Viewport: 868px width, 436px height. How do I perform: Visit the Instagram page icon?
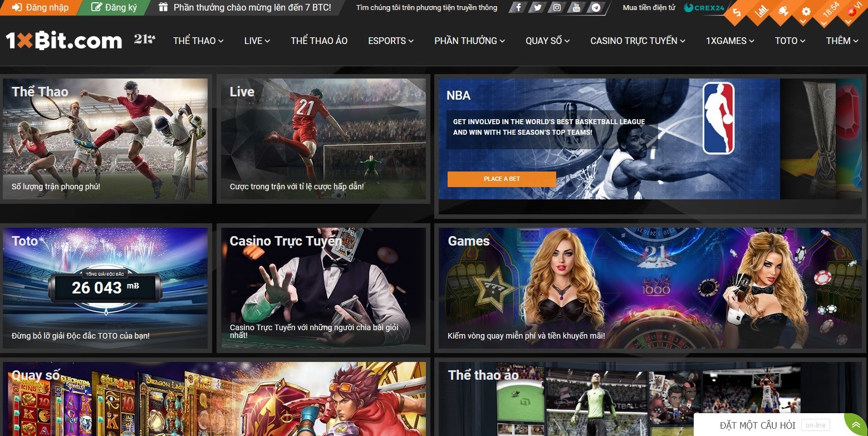click(557, 8)
